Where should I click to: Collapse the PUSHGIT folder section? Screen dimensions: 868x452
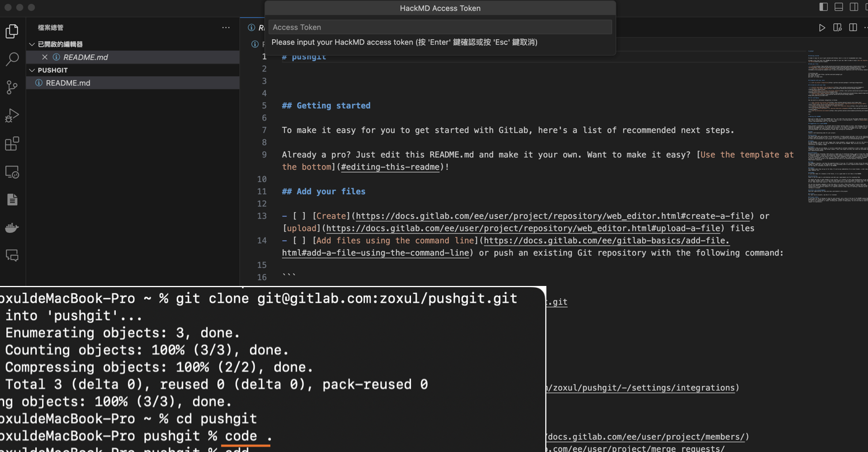coord(32,70)
